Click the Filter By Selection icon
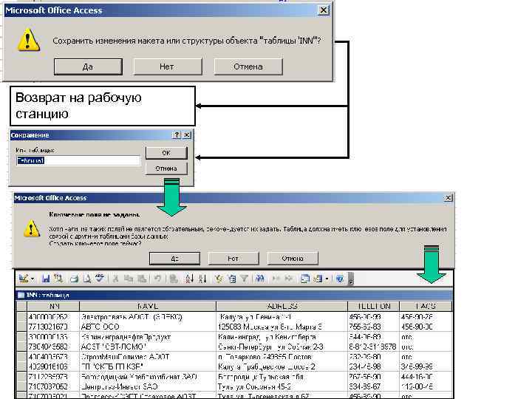Screen dimensions: 532x399 pyautogui.click(x=219, y=279)
